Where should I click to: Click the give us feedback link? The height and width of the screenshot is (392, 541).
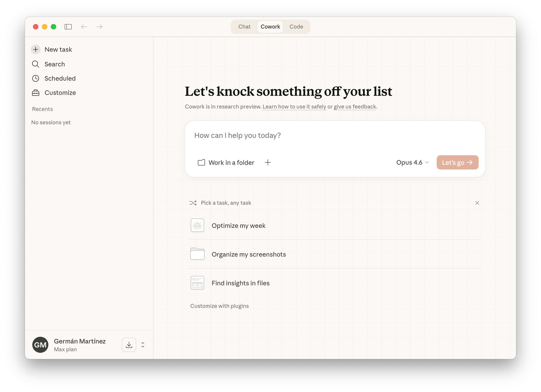pyautogui.click(x=355, y=107)
